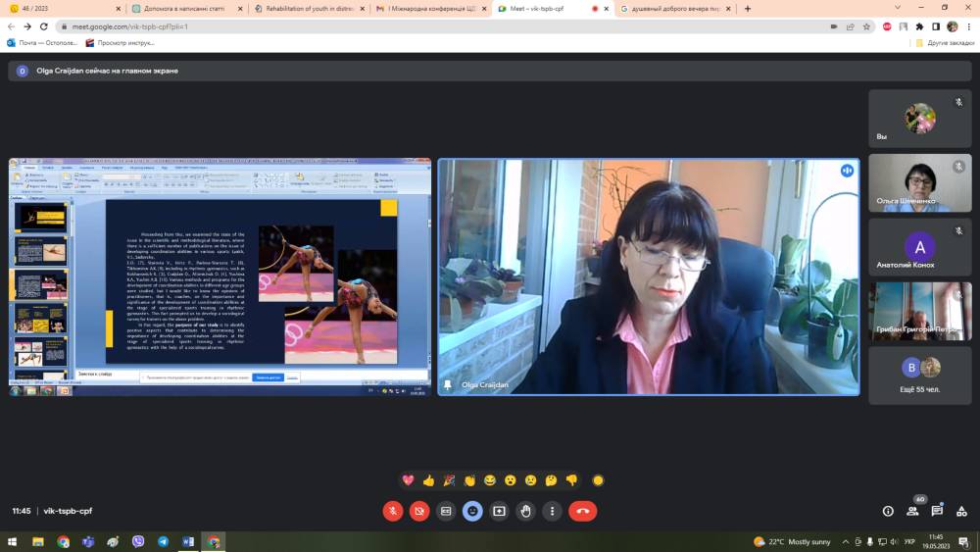This screenshot has height=552, width=980.
Task: Toggle closed captions on
Action: tap(446, 511)
